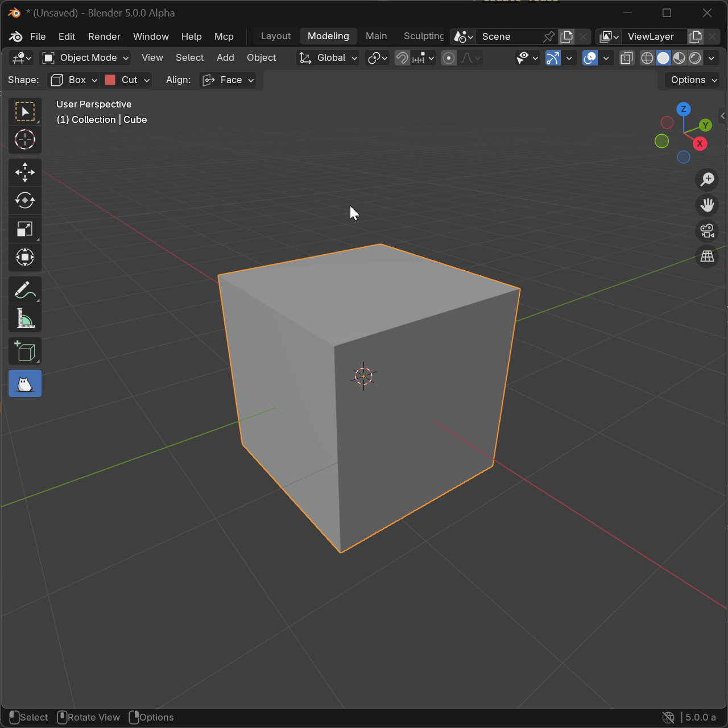
Task: Select the Move tool in toolbar
Action: coord(24,172)
